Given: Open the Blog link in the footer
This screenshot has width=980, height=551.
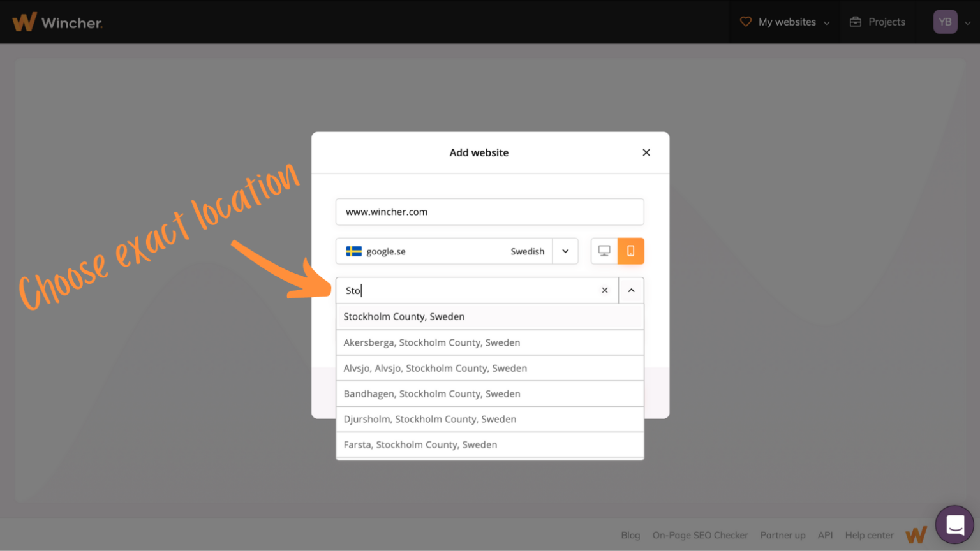Looking at the screenshot, I should [x=630, y=535].
